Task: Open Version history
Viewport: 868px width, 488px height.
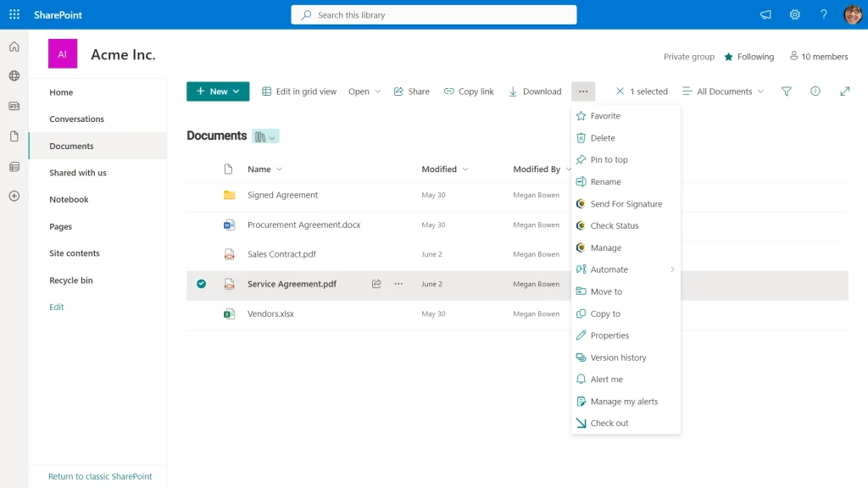Action: point(626,358)
